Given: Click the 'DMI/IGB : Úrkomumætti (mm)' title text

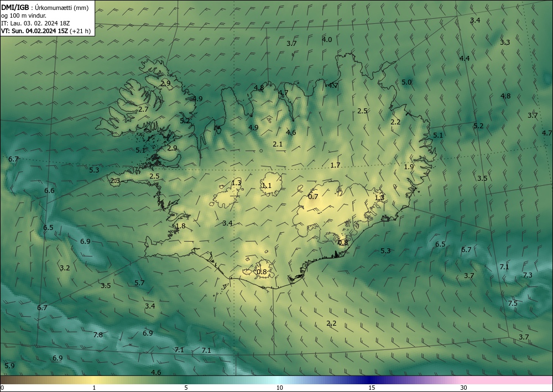Looking at the screenshot, I should point(45,8).
